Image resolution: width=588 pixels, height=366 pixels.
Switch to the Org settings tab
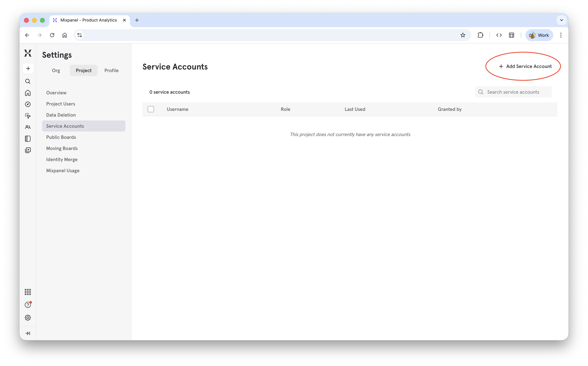[56, 70]
